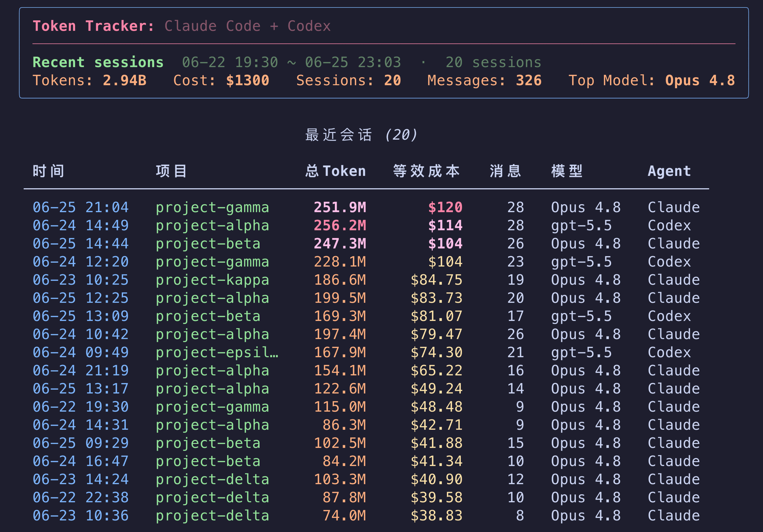The height and width of the screenshot is (532, 763).
Task: Select the "$49.24" cost value
Action: pos(436,389)
